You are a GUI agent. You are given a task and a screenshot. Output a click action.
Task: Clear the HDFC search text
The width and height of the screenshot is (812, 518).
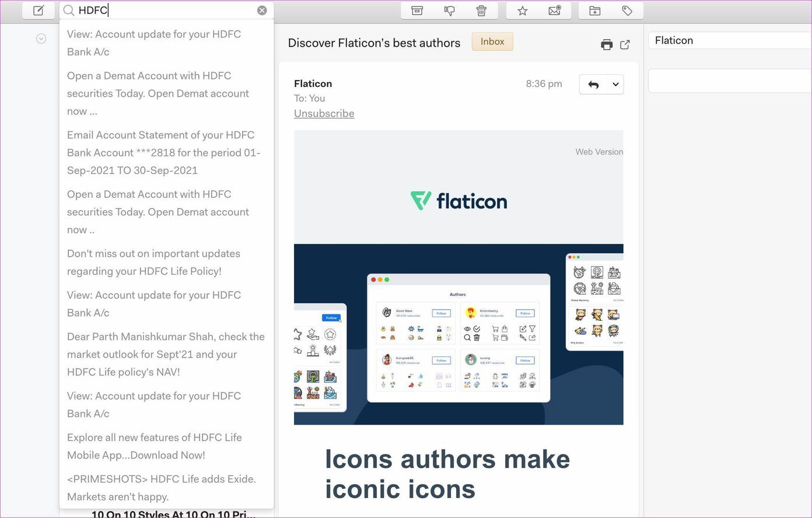click(x=262, y=10)
